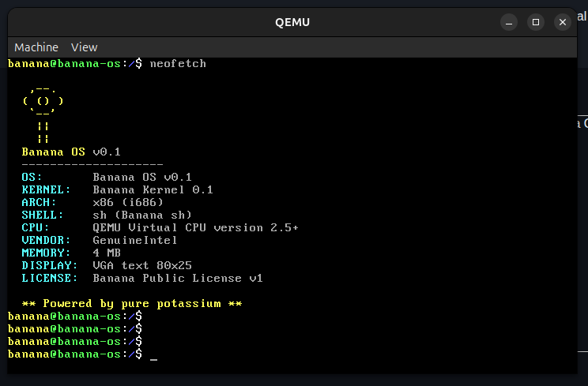This screenshot has width=588, height=386.
Task: Click the QEMU Virtual CPU version text
Action: tap(195, 227)
